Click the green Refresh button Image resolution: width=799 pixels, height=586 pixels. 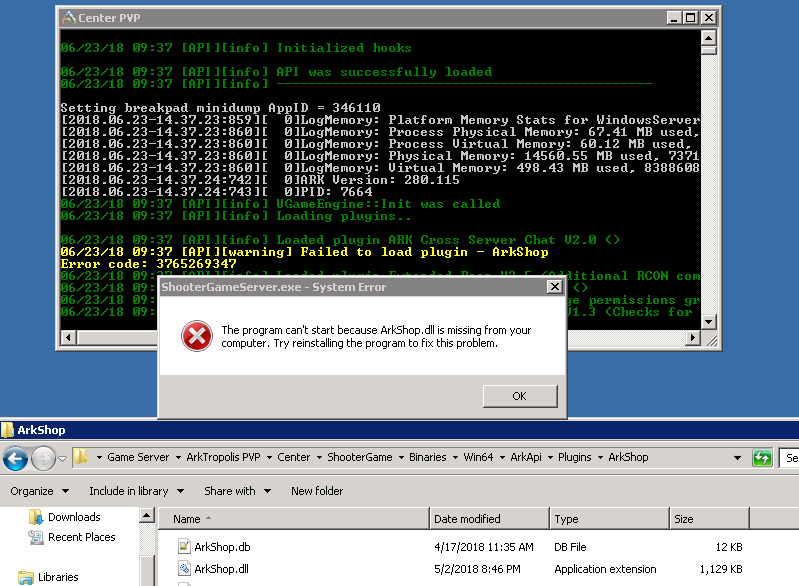pos(762,458)
